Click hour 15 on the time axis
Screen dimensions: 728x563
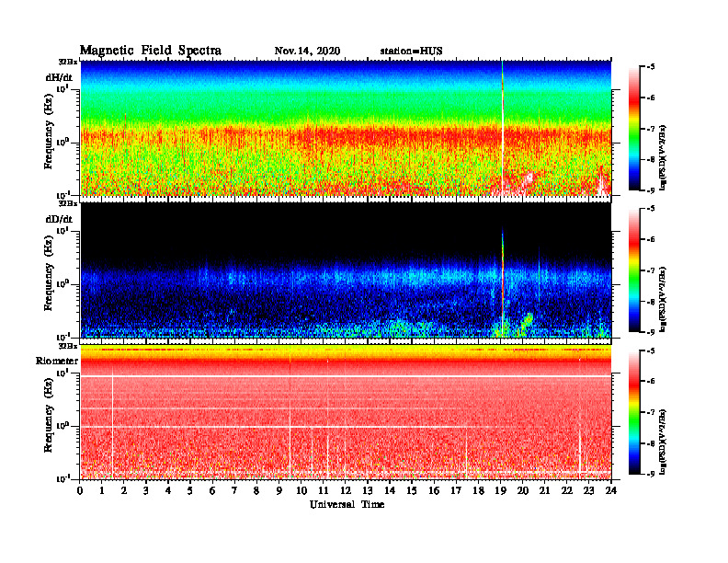(x=412, y=490)
